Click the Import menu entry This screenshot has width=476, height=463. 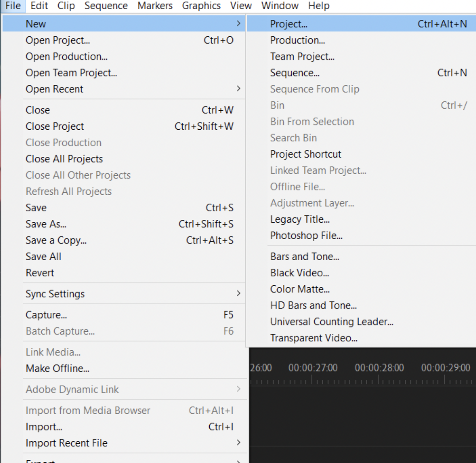coord(124,427)
